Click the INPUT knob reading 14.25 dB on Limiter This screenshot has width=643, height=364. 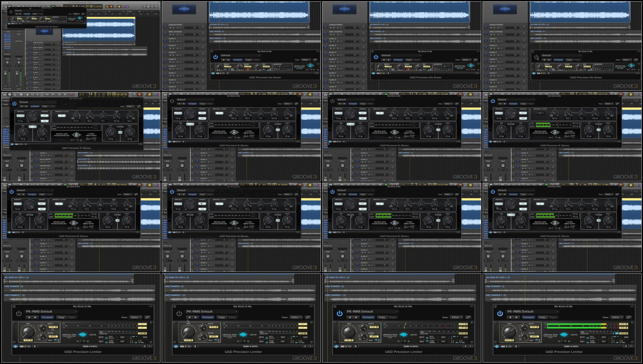pos(509,332)
